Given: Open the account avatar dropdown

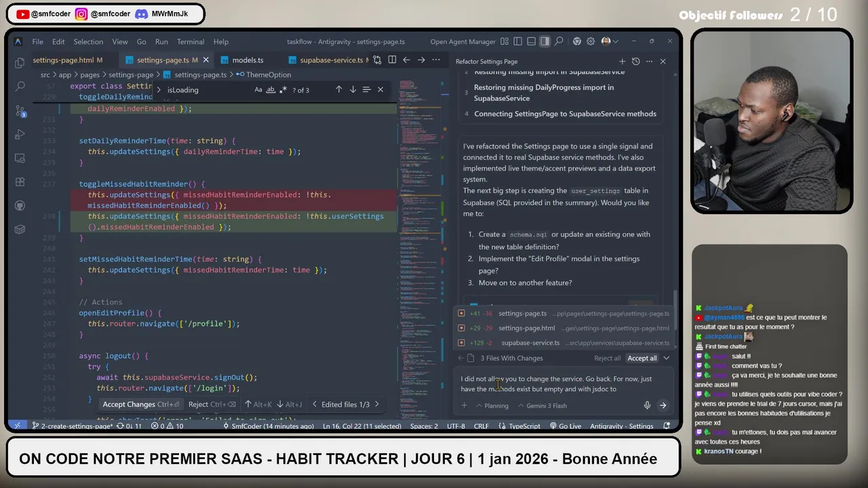Looking at the screenshot, I should pos(608,41).
